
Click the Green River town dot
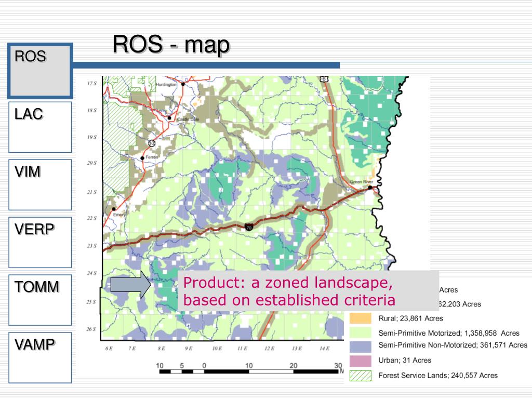[x=370, y=188]
